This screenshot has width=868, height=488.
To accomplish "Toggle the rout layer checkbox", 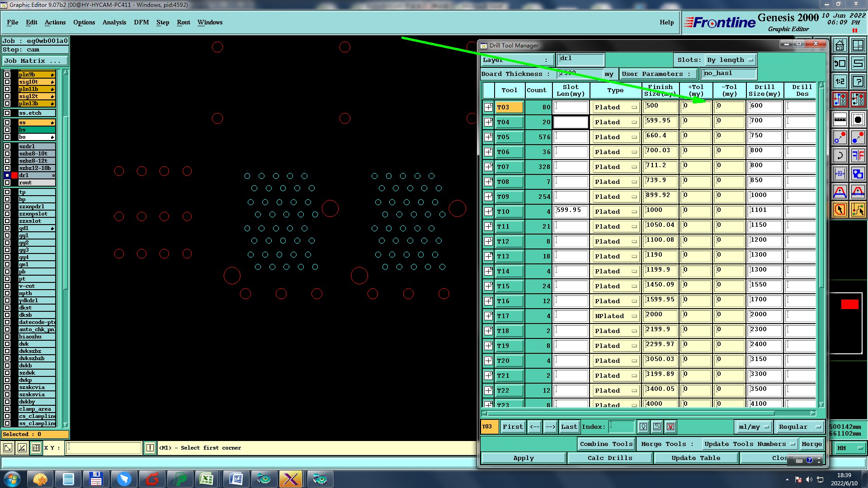I will click(x=7, y=183).
